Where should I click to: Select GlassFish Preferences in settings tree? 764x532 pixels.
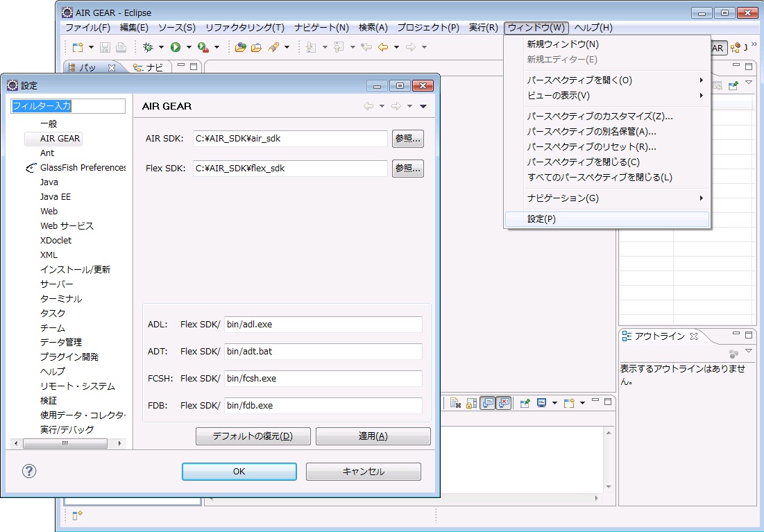(83, 168)
